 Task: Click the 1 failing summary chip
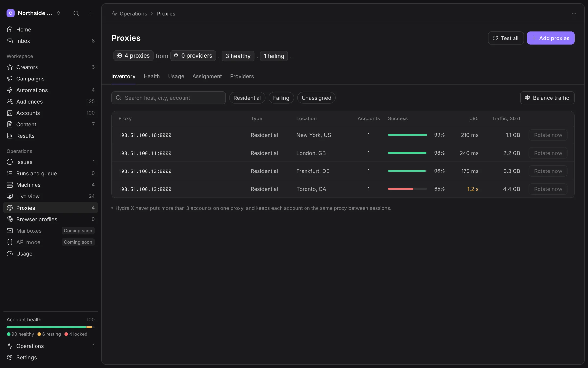(x=274, y=56)
